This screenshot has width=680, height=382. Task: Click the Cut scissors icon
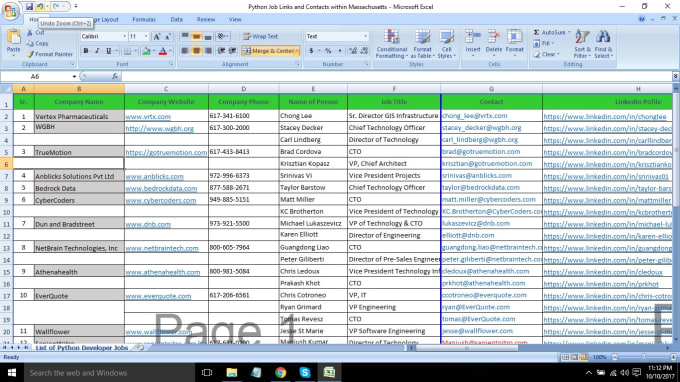coord(29,33)
